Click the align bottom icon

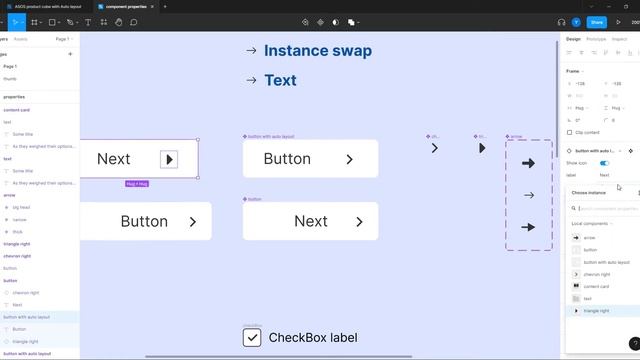click(x=630, y=53)
